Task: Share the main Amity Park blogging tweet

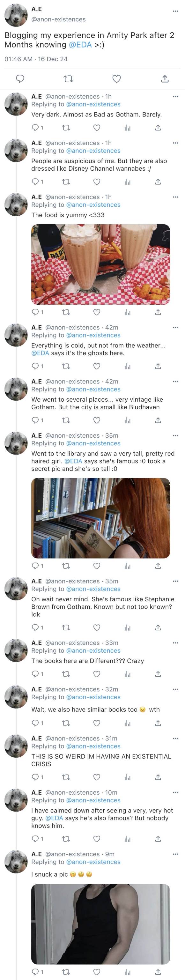Action: point(165,79)
